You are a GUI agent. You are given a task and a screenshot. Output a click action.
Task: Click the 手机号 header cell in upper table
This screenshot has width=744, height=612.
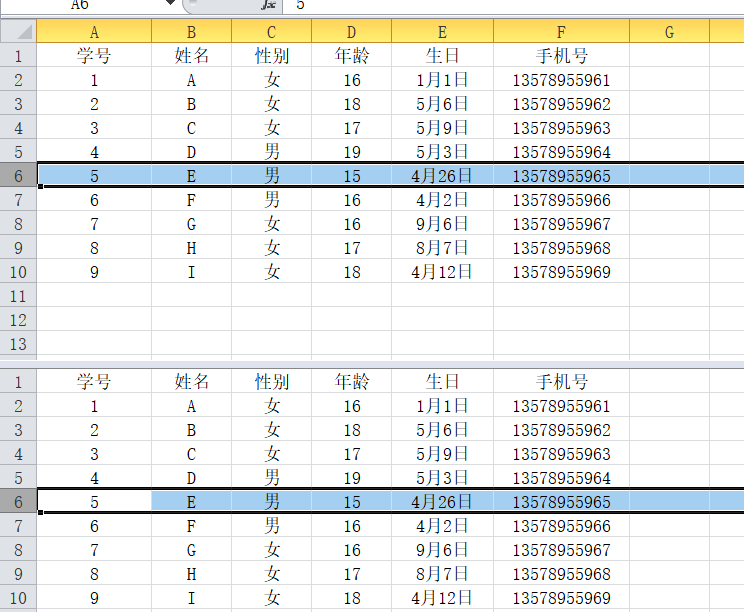pos(561,56)
